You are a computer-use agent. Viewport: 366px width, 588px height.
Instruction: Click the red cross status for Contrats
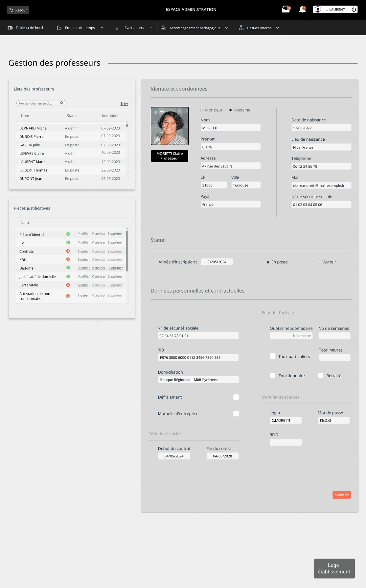click(68, 251)
